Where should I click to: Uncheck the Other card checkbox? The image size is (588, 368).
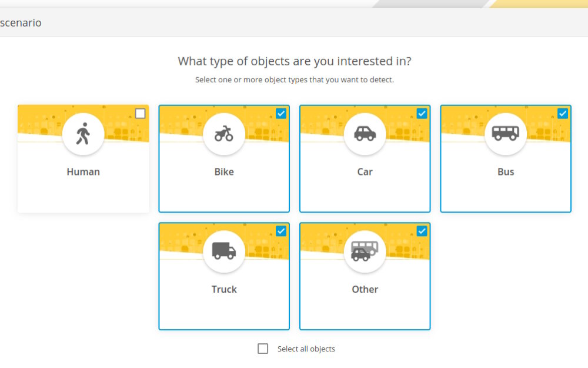(422, 231)
